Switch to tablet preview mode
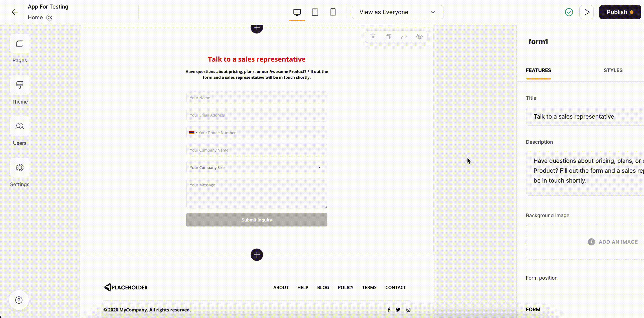The image size is (644, 318). pos(315,12)
